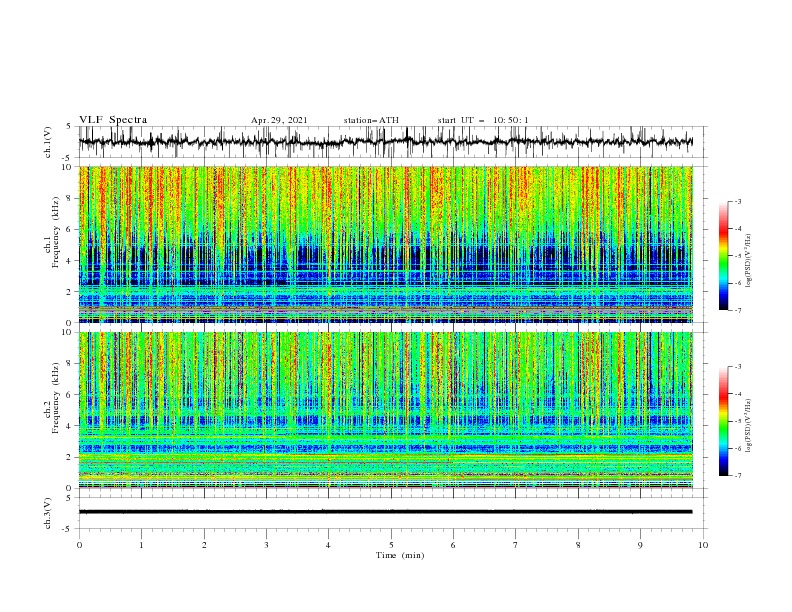
Task: Click the ch.1 voltage waveform trace
Action: 386,142
